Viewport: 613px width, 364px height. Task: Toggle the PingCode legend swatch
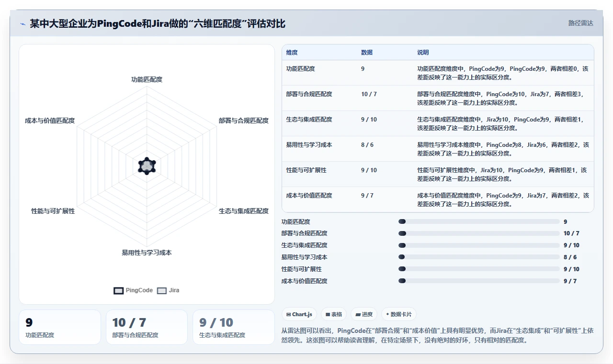pyautogui.click(x=118, y=290)
